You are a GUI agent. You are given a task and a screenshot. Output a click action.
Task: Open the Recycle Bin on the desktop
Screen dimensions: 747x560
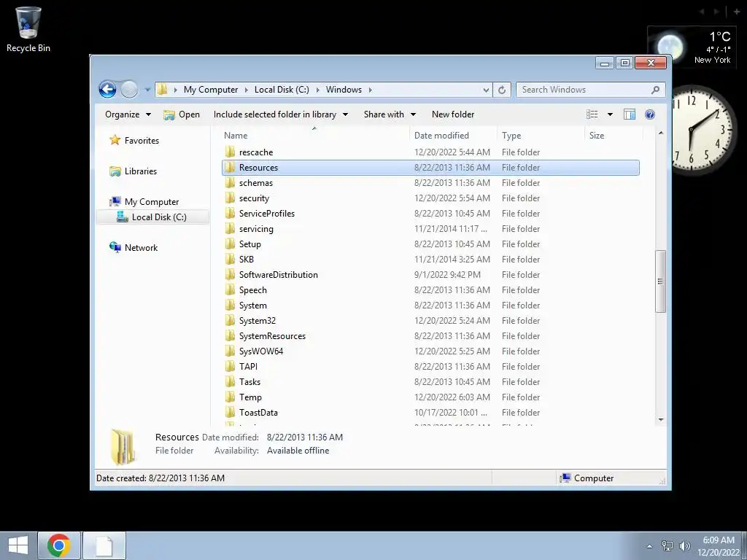28,29
